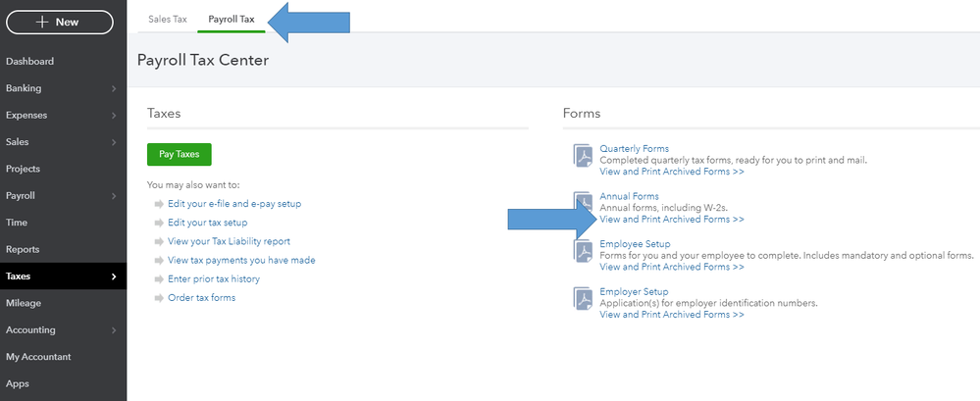Open the Reports sidebar item
This screenshot has height=401, width=980.
click(23, 250)
